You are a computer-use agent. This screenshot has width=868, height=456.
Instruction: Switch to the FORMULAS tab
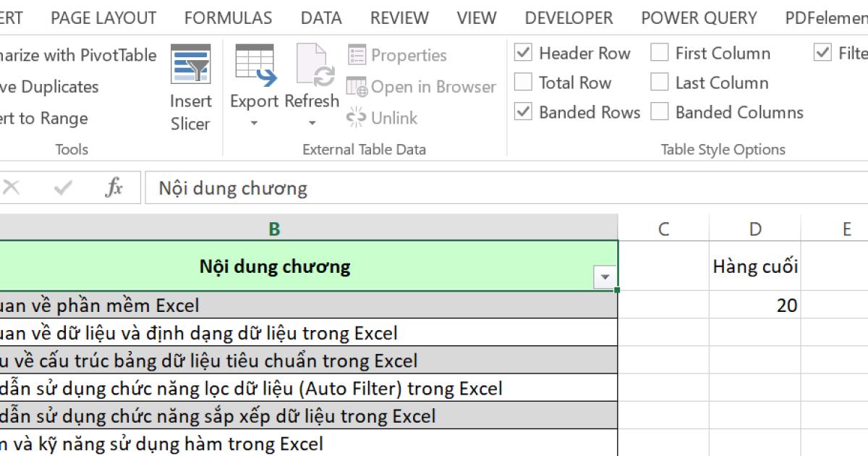coord(227,17)
